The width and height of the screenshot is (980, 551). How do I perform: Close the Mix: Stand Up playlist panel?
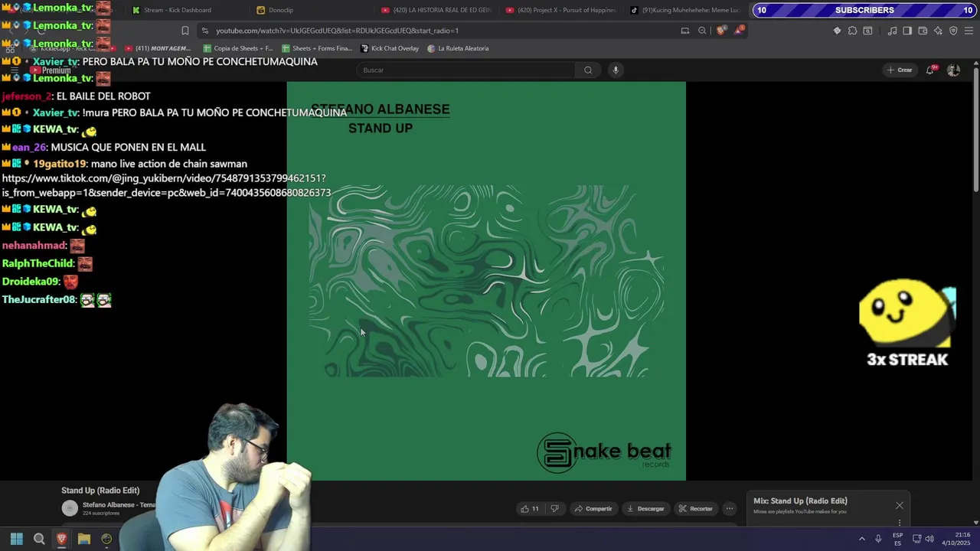pyautogui.click(x=900, y=506)
